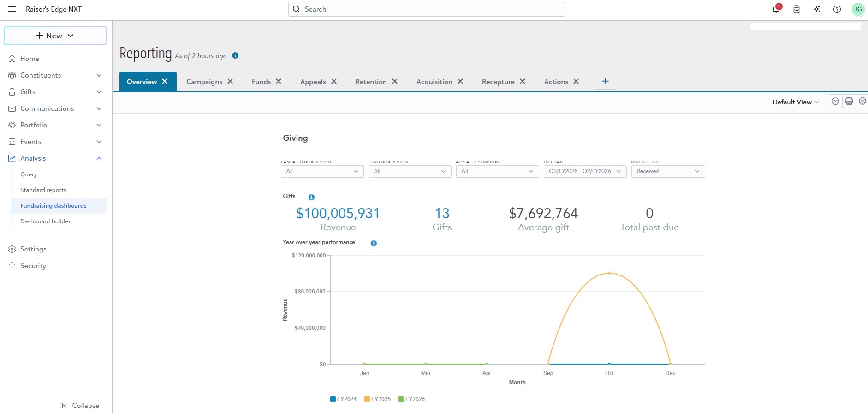Open the New dropdown button
Viewport: 868px width, 413px height.
point(55,36)
